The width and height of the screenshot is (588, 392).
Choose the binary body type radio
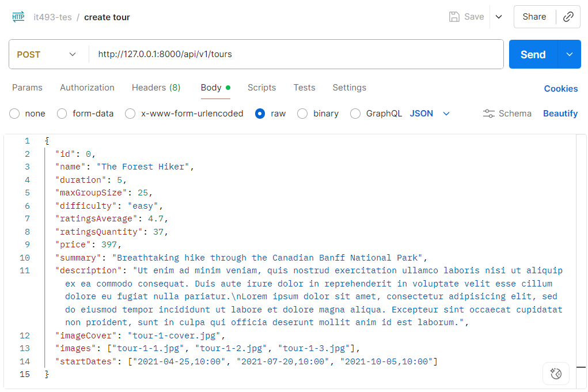[x=302, y=114]
